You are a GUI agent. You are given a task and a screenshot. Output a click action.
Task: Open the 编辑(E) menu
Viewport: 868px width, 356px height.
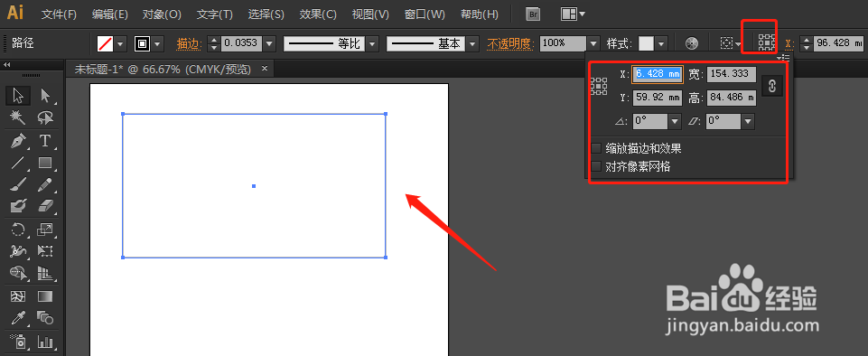click(110, 14)
